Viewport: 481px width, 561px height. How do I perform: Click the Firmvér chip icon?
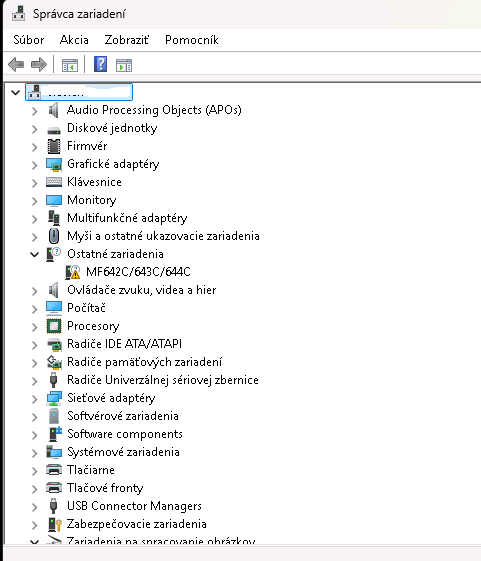(x=54, y=146)
